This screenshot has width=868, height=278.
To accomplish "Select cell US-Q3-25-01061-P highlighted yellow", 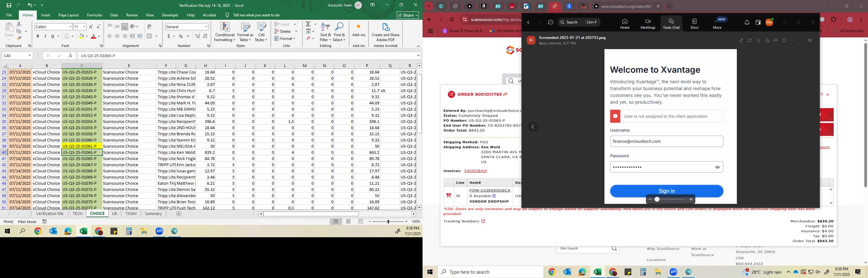I will 82,146.
